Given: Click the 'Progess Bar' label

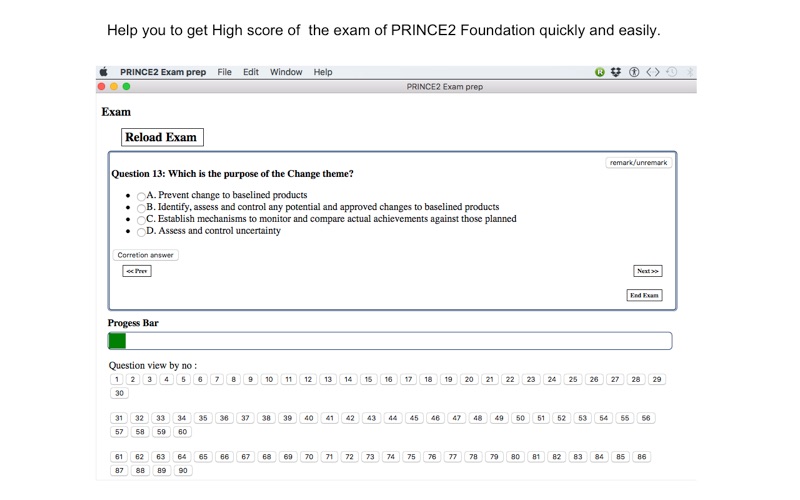Looking at the screenshot, I should [133, 323].
